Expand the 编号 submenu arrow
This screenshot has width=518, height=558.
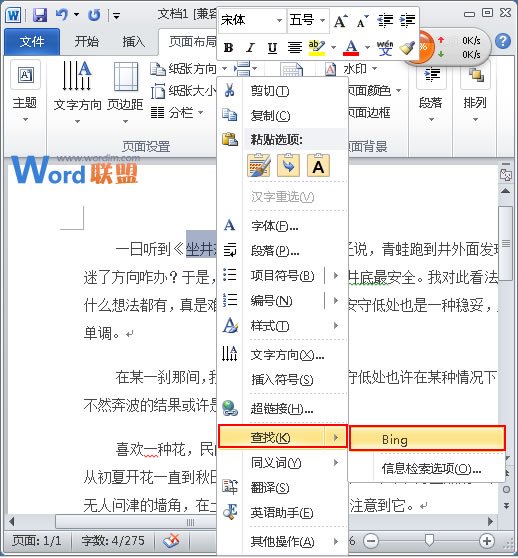point(336,301)
